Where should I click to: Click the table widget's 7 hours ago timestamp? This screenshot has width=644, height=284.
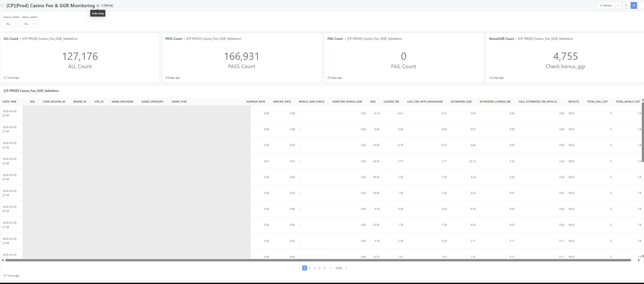[x=12, y=275]
